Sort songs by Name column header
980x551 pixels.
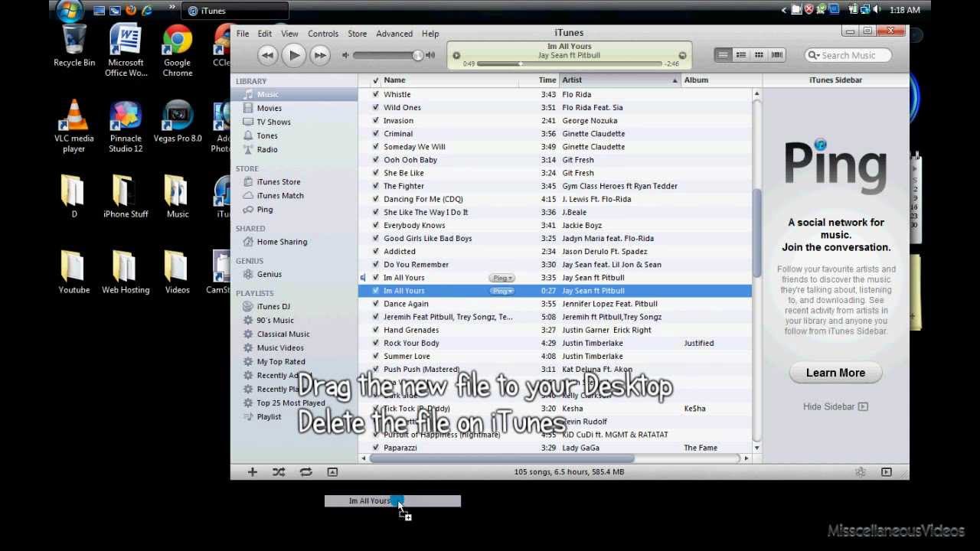(x=449, y=80)
